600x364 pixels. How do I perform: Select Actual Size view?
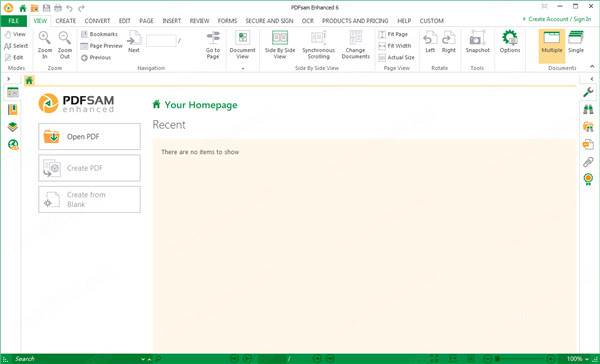click(x=396, y=57)
